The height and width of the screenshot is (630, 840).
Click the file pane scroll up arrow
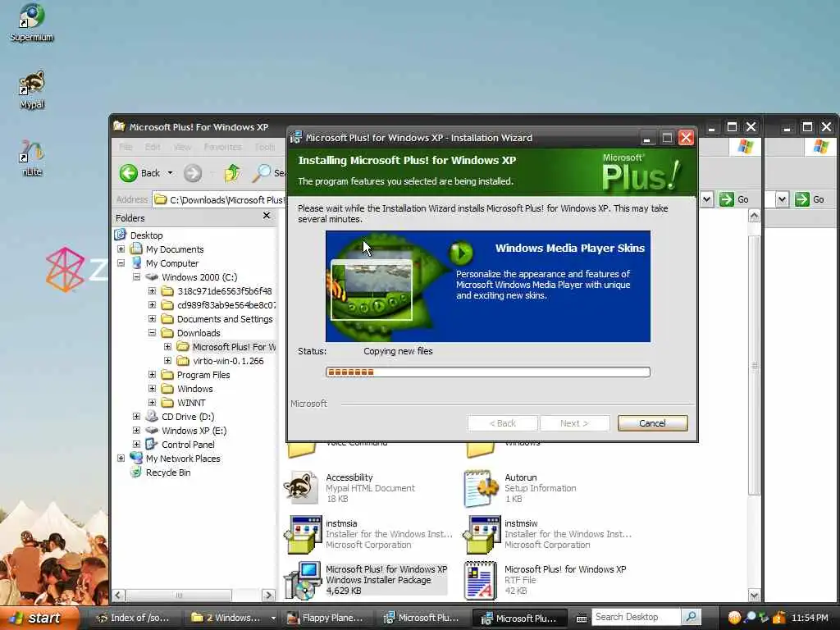pos(754,216)
